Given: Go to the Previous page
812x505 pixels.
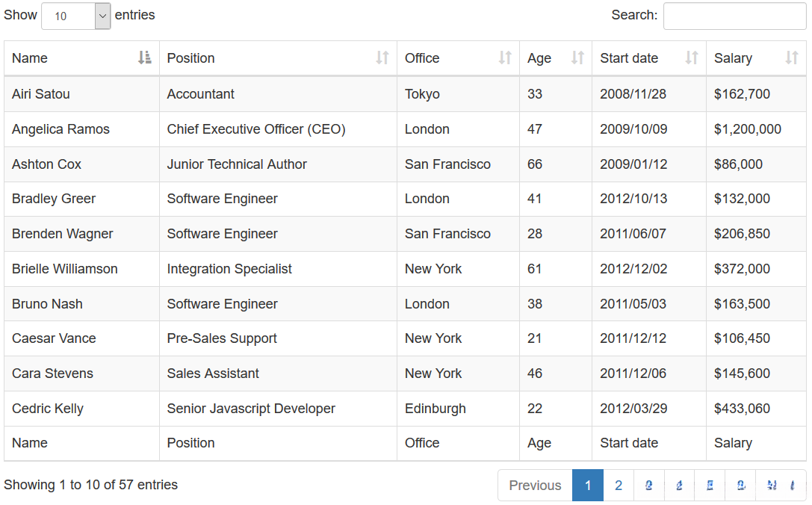Looking at the screenshot, I should 535,486.
